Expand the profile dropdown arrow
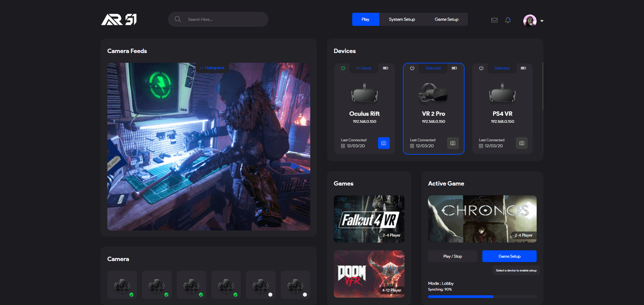The width and height of the screenshot is (644, 305). point(542,21)
